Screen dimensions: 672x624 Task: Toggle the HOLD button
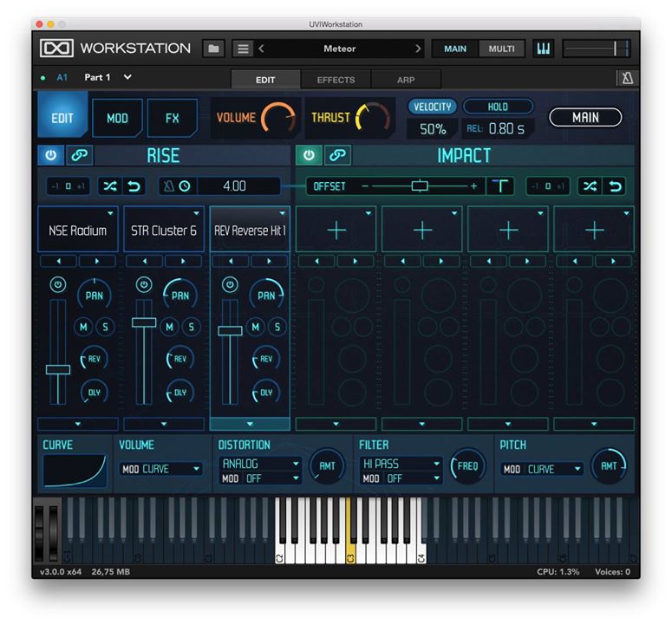(498, 107)
